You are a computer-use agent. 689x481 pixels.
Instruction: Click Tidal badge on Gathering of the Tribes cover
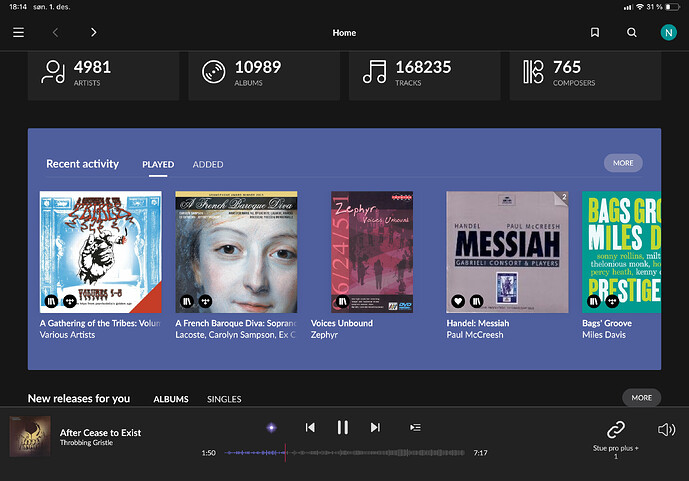click(70, 301)
